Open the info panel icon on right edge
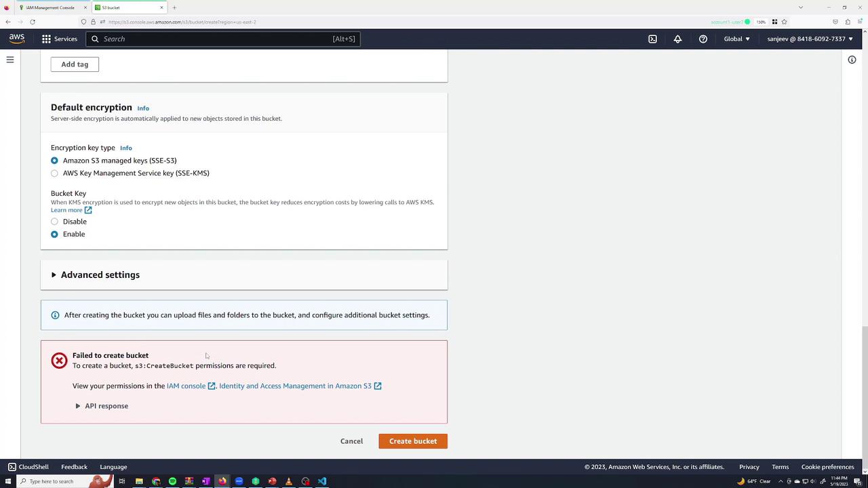868x488 pixels. click(x=852, y=60)
